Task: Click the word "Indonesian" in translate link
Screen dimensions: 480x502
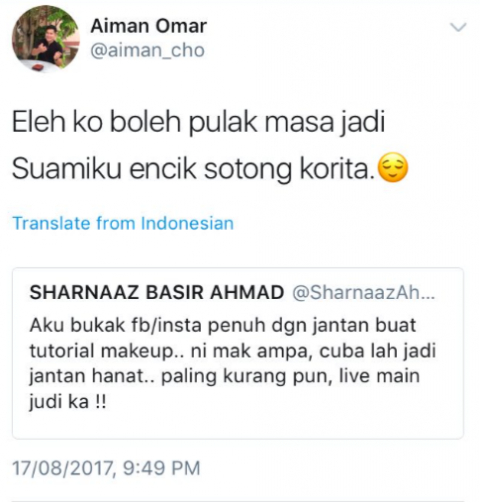Action: click(x=187, y=223)
